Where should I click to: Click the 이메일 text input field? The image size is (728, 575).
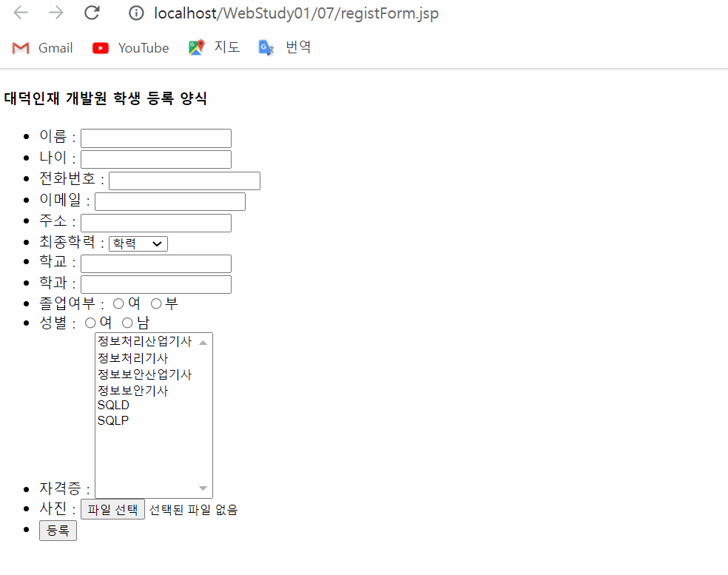[x=170, y=201]
